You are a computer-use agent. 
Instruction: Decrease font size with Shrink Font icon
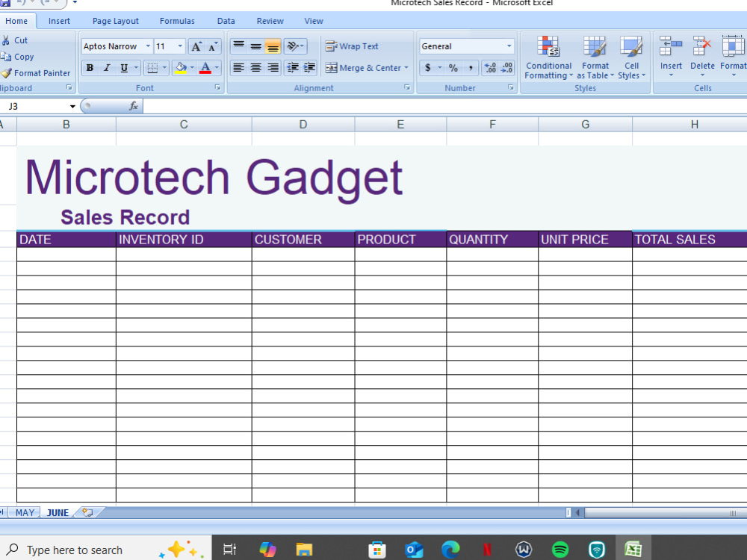click(212, 46)
